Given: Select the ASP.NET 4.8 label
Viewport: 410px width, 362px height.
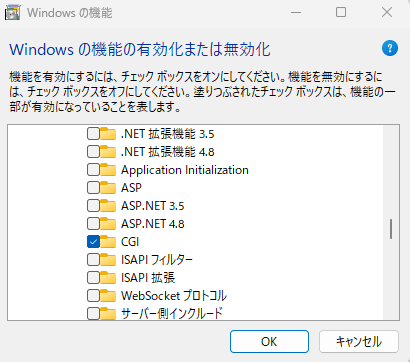Looking at the screenshot, I should 153,224.
